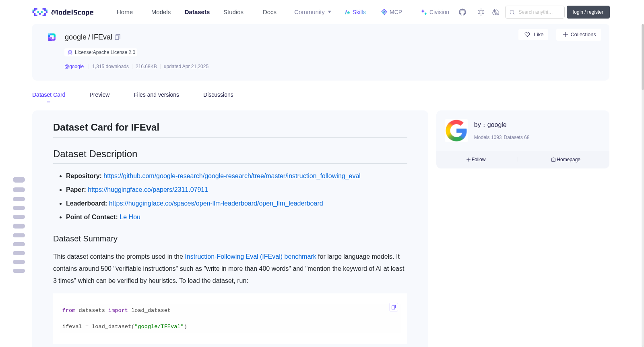The width and height of the screenshot is (644, 347).
Task: Click the search magnifier icon
Action: pyautogui.click(x=512, y=12)
